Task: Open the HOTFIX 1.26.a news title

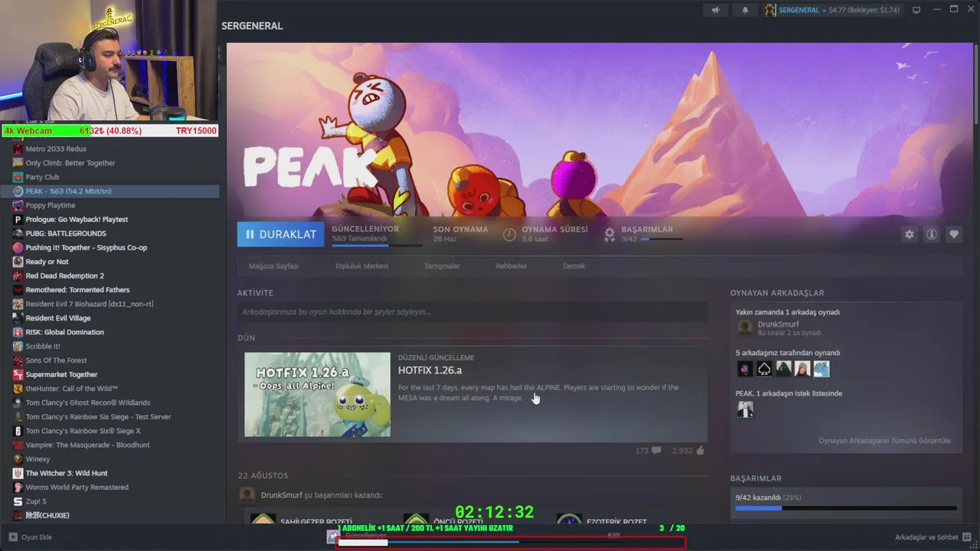Action: [430, 370]
